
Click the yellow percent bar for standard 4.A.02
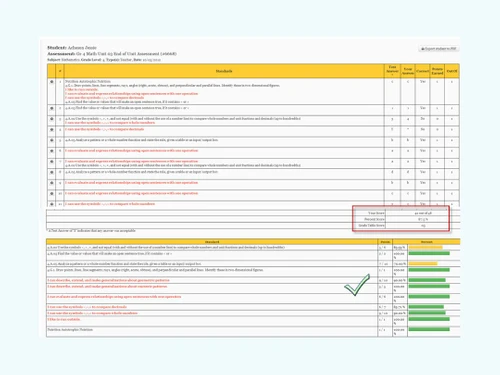coord(426,248)
